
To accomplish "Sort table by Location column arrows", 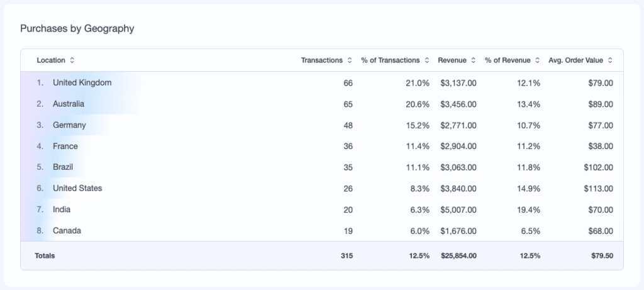I will click(72, 60).
